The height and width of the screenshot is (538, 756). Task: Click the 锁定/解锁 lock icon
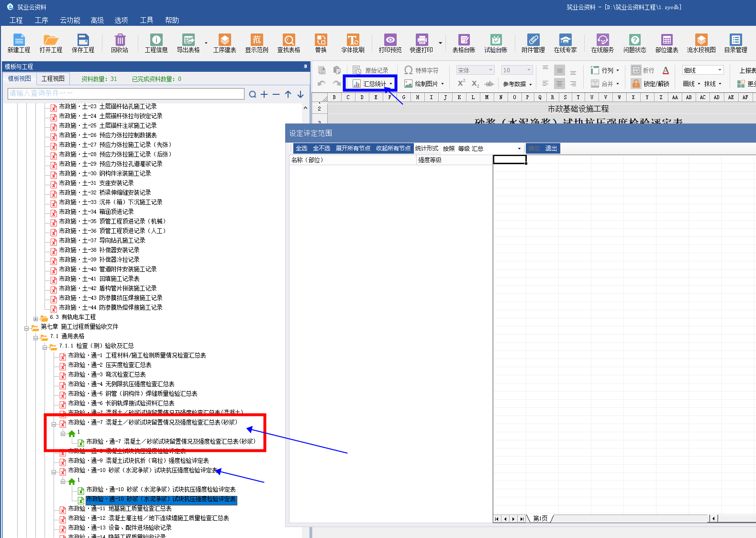click(636, 84)
